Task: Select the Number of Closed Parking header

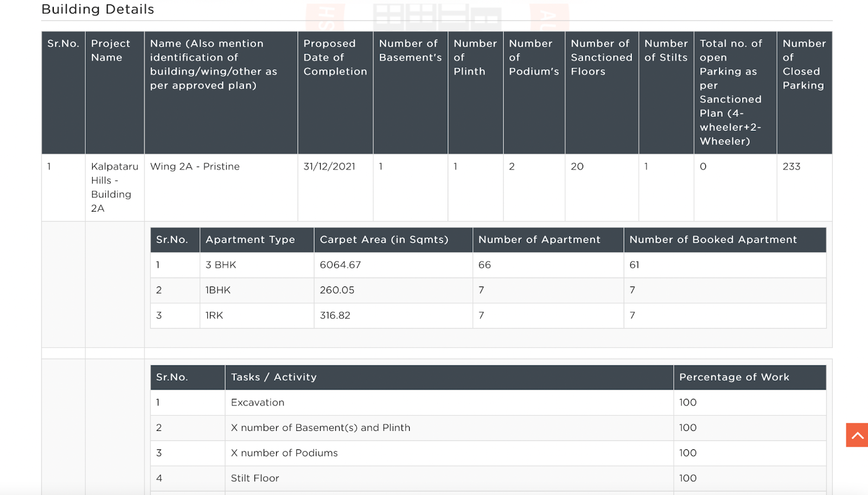Action: 805,93
